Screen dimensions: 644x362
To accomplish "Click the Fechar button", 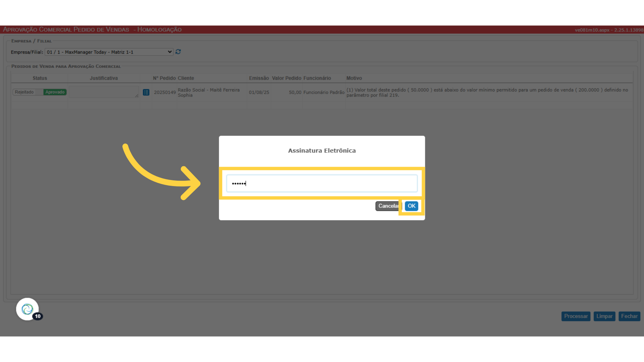I will click(629, 316).
